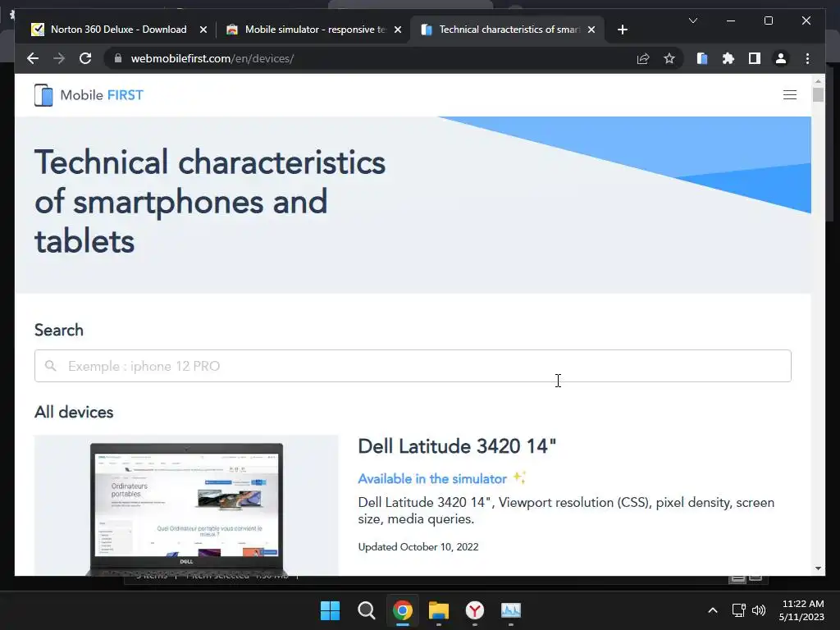Open network status in system tray

point(739,610)
